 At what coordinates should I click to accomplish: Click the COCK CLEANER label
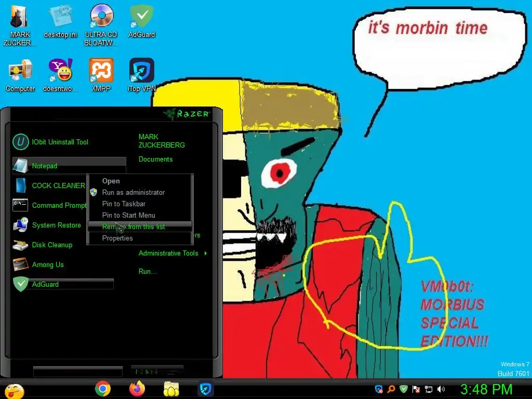tap(58, 185)
